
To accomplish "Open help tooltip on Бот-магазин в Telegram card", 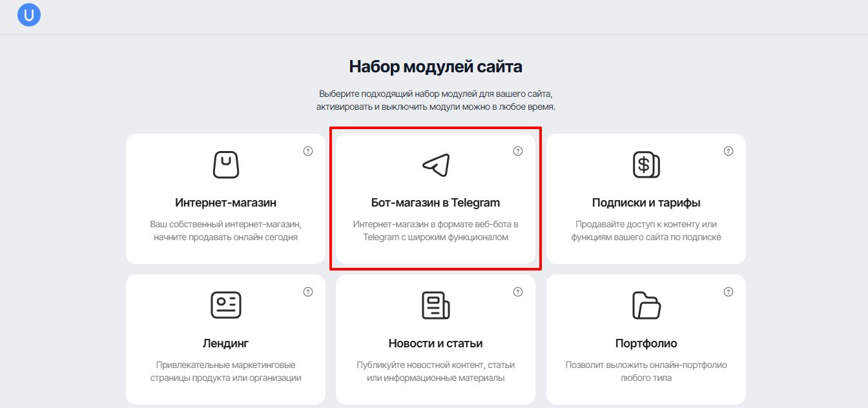I will 518,151.
